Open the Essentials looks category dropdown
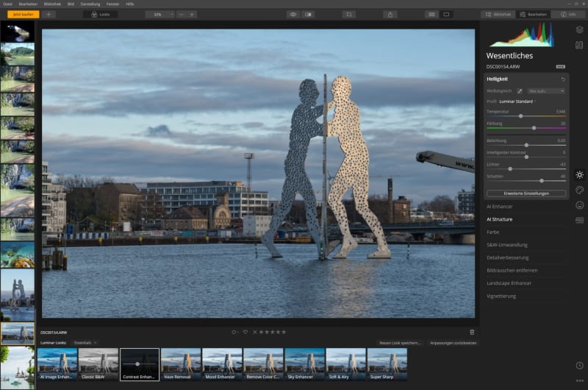588x390 pixels. coord(85,343)
